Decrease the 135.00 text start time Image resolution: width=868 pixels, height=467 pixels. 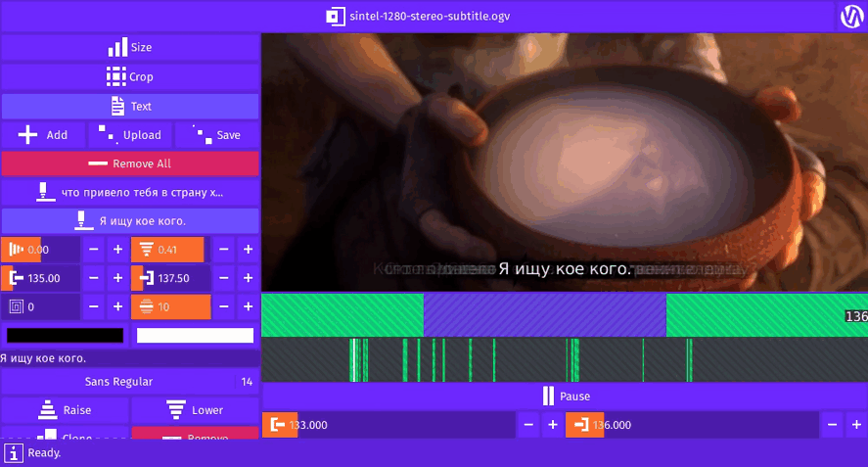coord(94,278)
